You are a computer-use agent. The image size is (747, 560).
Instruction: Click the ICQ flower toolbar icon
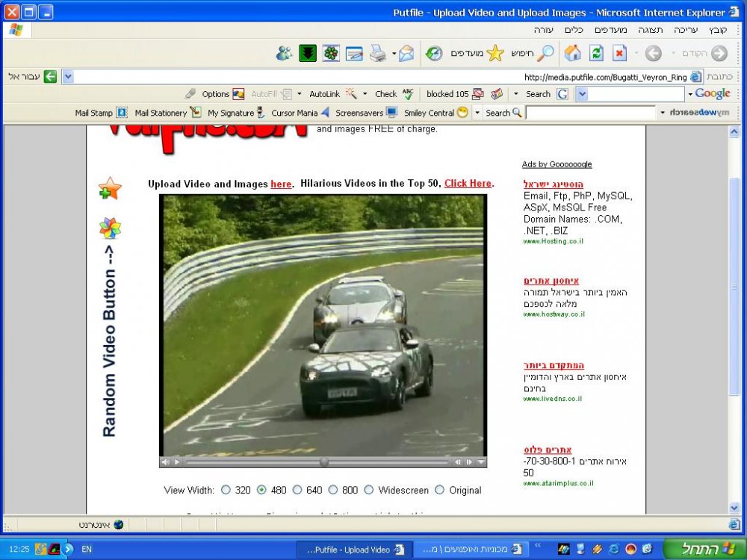click(x=331, y=53)
